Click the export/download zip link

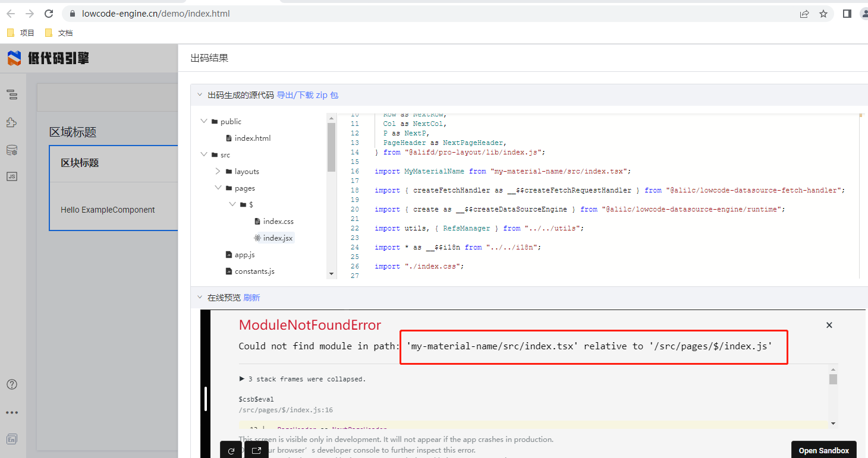point(307,95)
